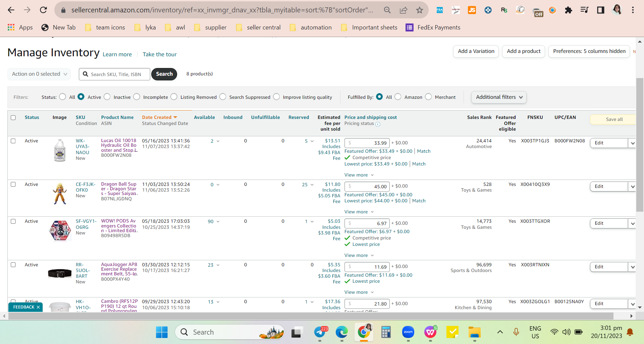Open the media control playlist icon

[585, 10]
